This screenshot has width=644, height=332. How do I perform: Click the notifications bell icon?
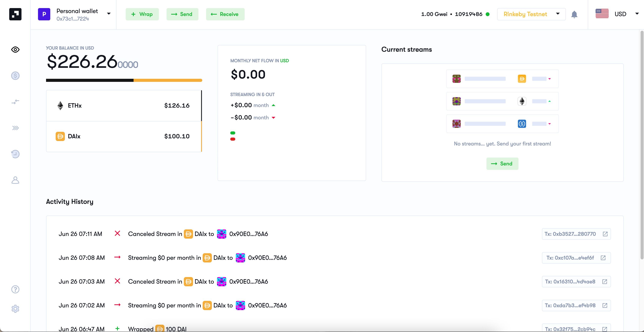tap(574, 14)
